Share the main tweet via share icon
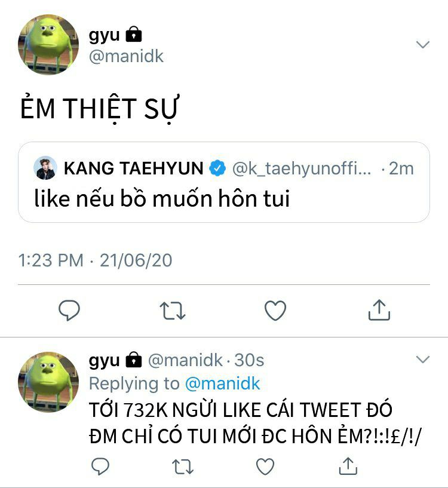 tap(379, 310)
